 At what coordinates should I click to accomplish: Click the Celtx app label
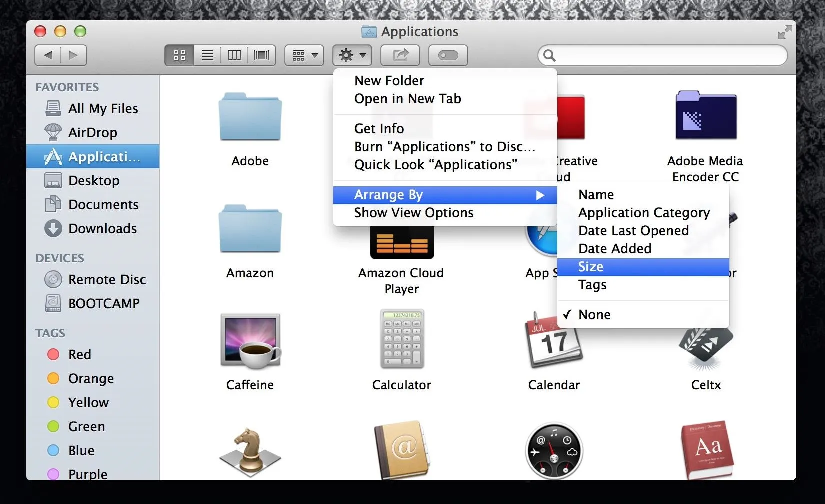point(706,385)
